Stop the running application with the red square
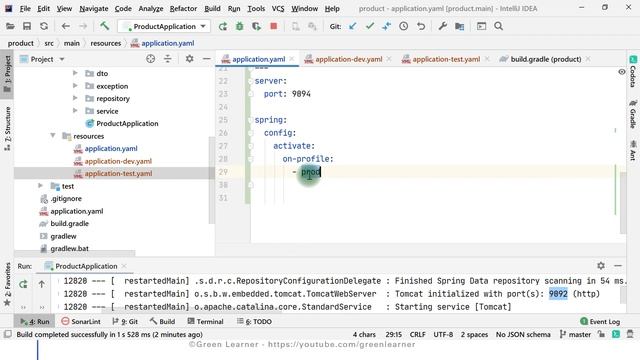 coord(273,26)
